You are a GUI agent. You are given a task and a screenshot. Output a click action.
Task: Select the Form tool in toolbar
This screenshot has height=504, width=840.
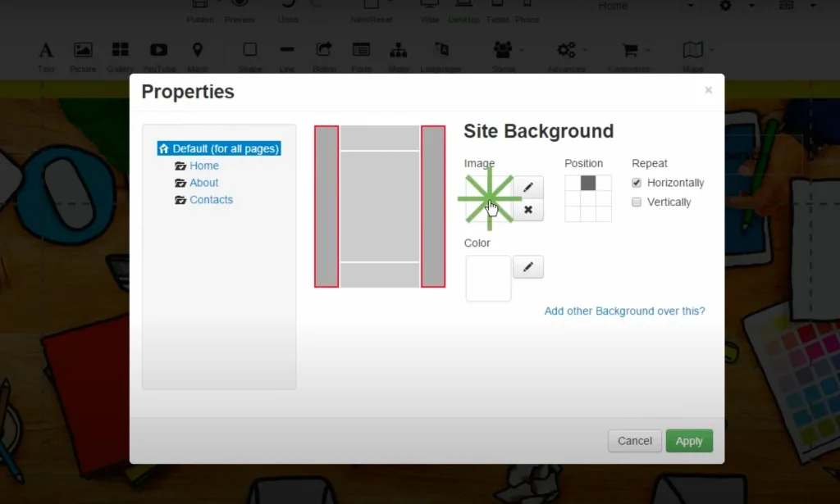(x=361, y=57)
